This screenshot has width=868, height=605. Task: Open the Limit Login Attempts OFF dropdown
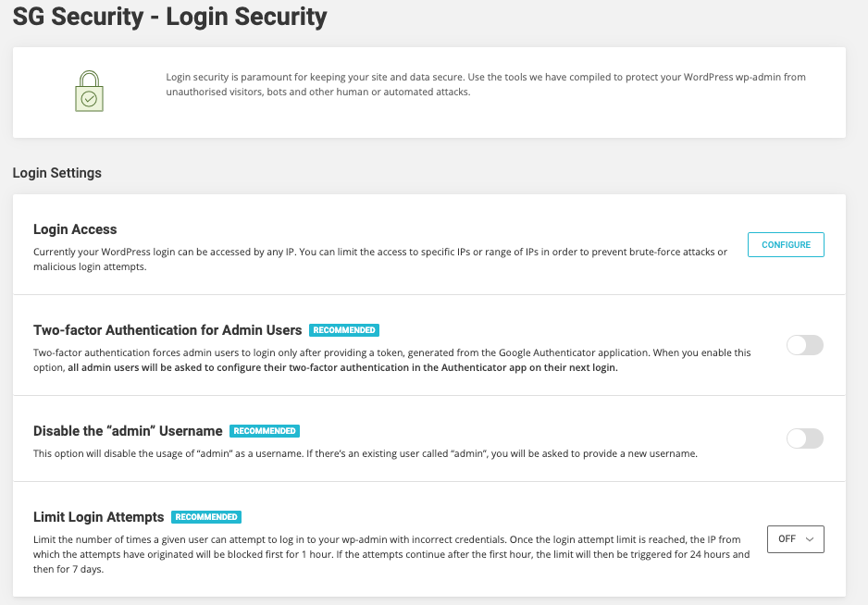pyautogui.click(x=795, y=539)
